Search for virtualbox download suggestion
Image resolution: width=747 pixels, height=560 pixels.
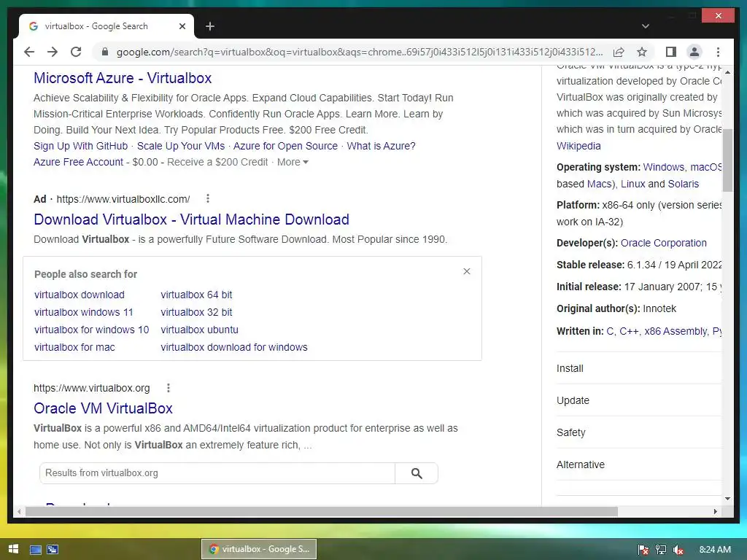point(79,295)
